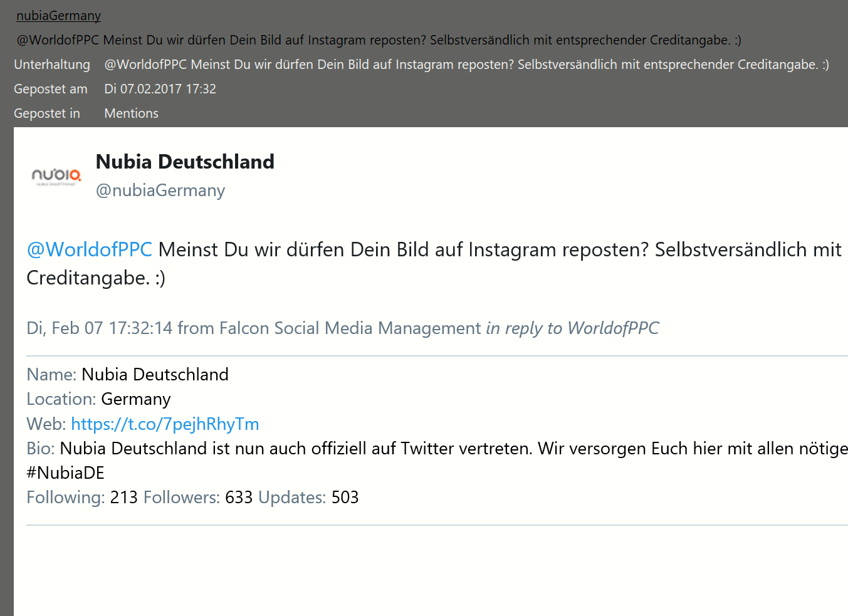Screen dimensions: 848x616
Task: Click the Gepostet in label
Action: coord(47,113)
